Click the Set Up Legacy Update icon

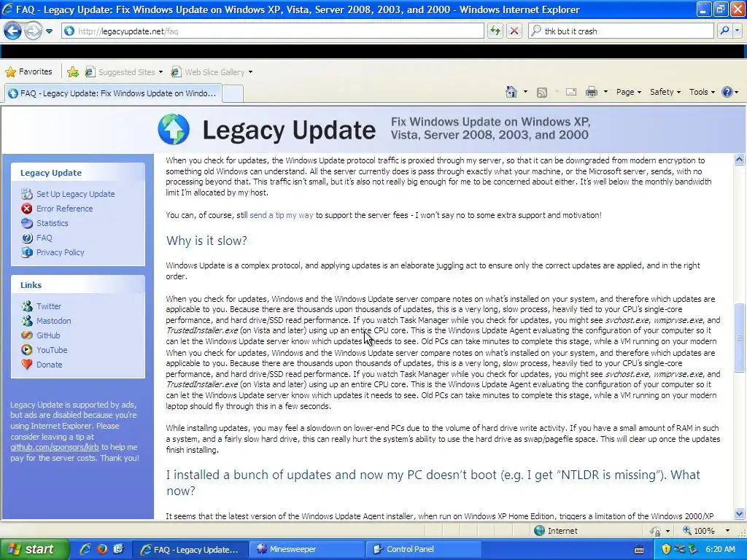click(27, 194)
